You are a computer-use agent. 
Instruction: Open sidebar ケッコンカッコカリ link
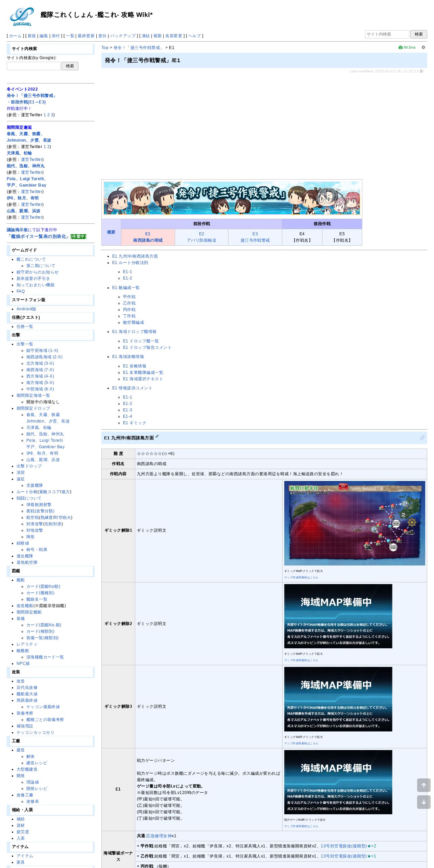(35, 732)
